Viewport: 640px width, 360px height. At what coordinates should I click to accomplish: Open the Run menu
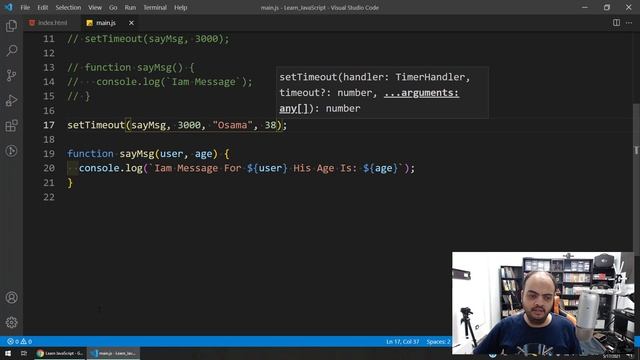click(x=130, y=7)
